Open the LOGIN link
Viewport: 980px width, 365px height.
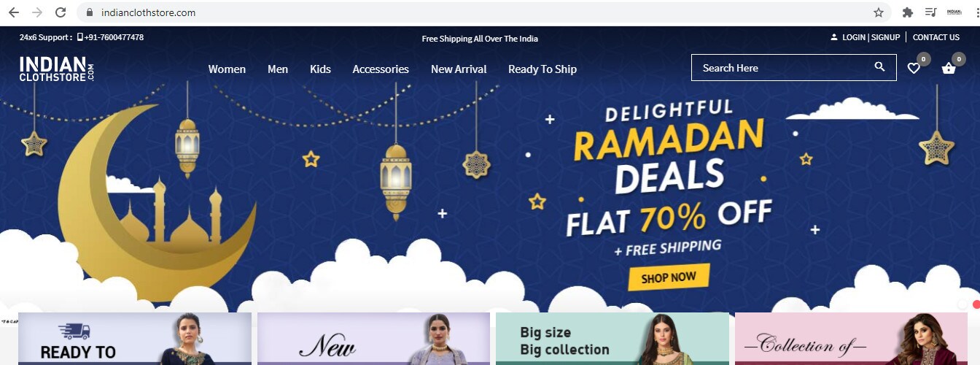853,37
